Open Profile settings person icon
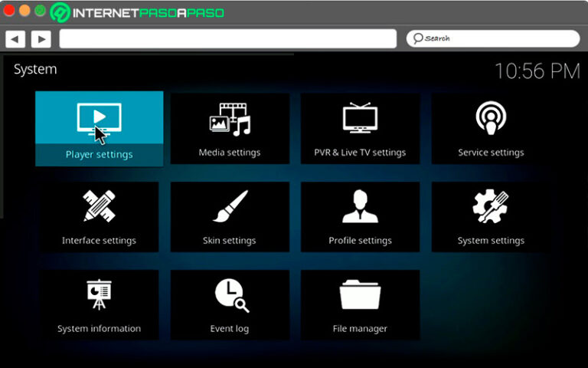This screenshot has height=368, width=588. [360, 206]
